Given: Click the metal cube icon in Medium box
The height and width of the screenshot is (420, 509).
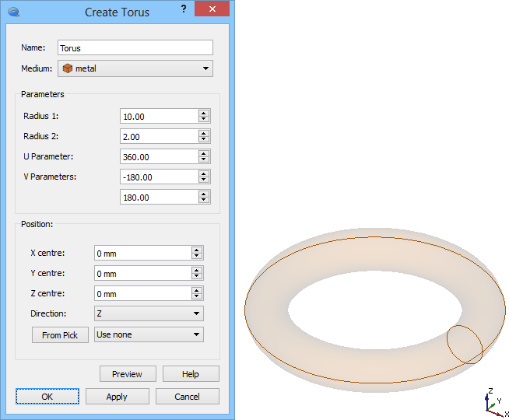Looking at the screenshot, I should pos(68,68).
